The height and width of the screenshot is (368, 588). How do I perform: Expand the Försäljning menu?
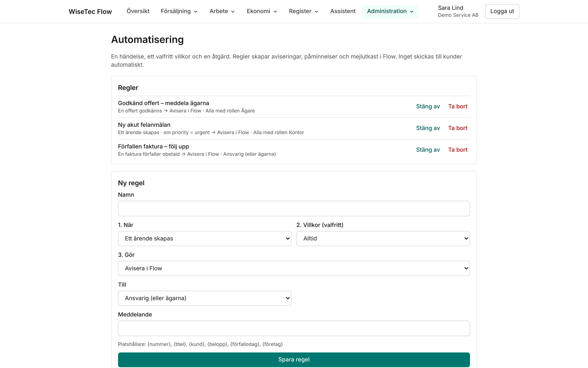[179, 11]
